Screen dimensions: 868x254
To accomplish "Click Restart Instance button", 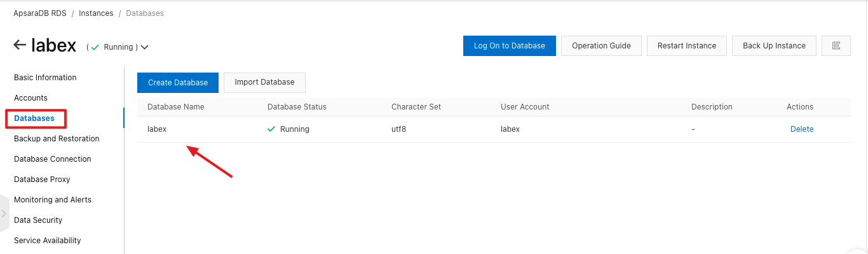I will tap(687, 46).
